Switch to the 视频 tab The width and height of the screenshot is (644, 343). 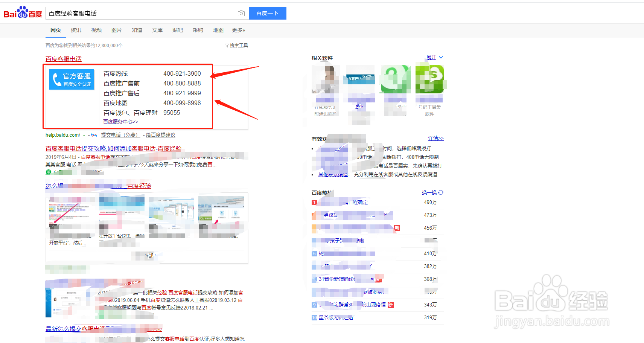(x=96, y=30)
